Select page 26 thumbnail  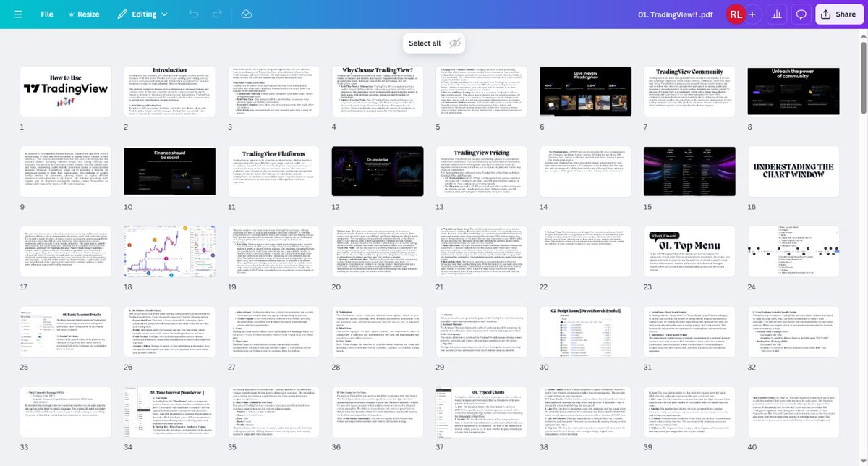tap(169, 332)
